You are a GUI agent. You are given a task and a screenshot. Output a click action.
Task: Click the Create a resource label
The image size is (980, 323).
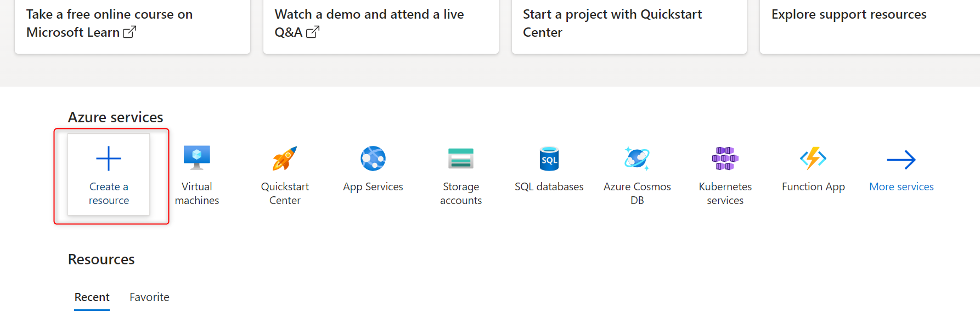click(109, 194)
